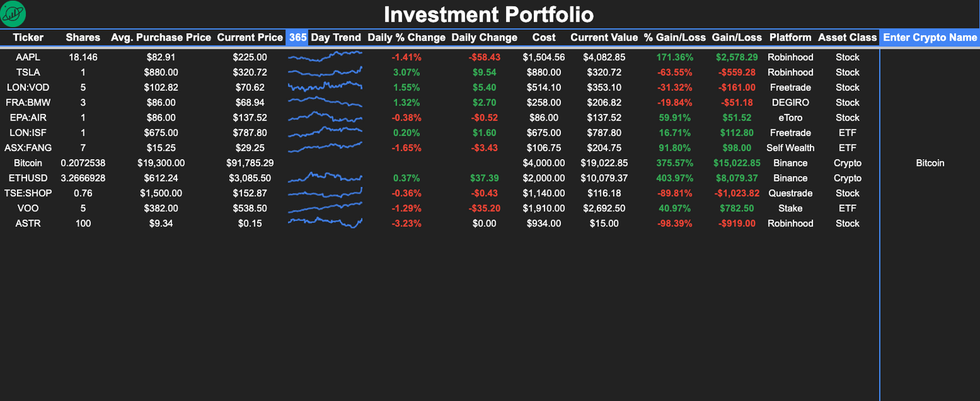Click the Enter Crypto Name header
This screenshot has height=401, width=980.
click(x=930, y=38)
